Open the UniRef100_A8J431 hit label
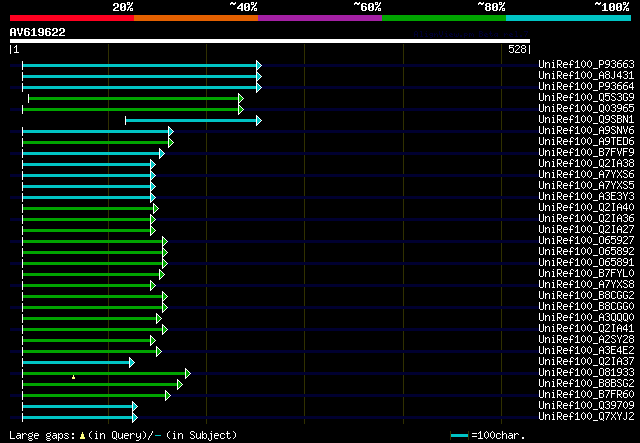 [x=586, y=75]
